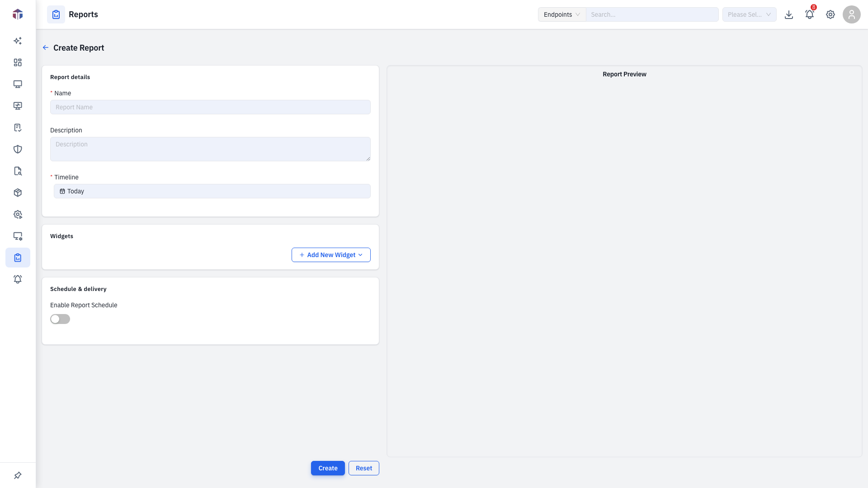Open the AI sparkle assistant icon

18,41
